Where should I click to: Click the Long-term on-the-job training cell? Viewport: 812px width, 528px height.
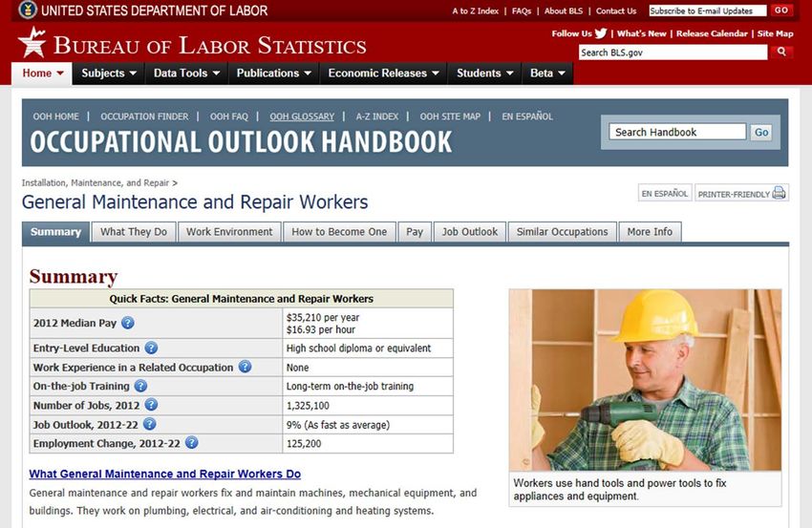click(368, 386)
